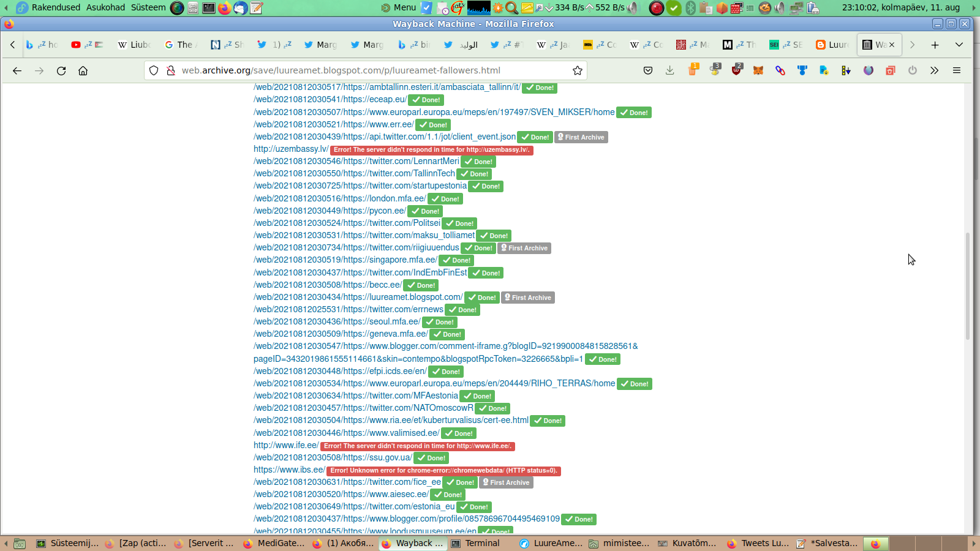Open the MetaMask fox extension
This screenshot has height=551, width=980.
[758, 70]
